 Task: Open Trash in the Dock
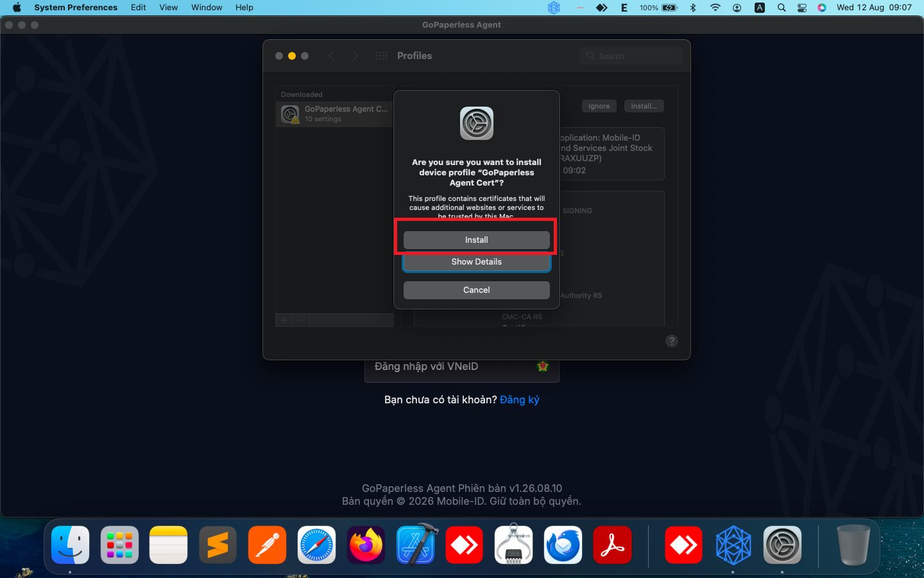point(854,545)
